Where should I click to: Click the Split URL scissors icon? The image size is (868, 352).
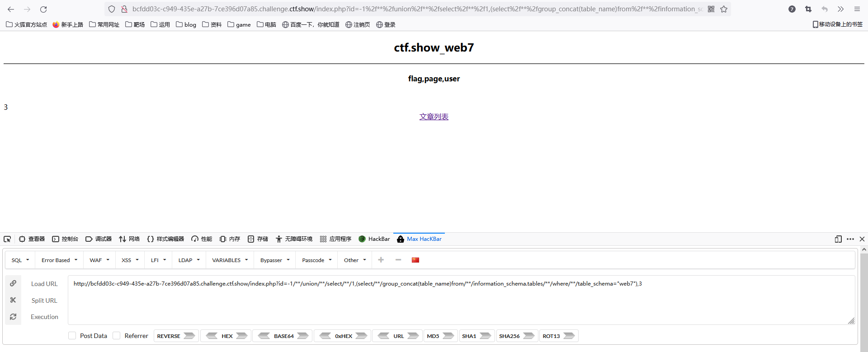(13, 300)
